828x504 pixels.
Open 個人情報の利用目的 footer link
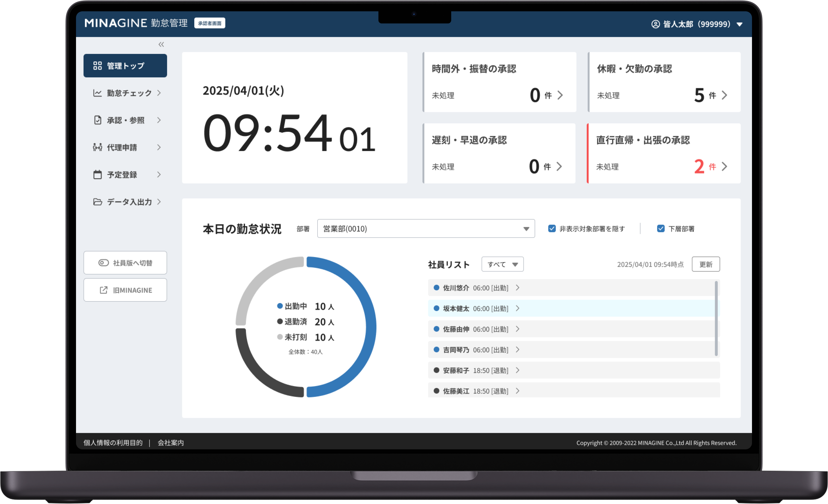(x=113, y=443)
